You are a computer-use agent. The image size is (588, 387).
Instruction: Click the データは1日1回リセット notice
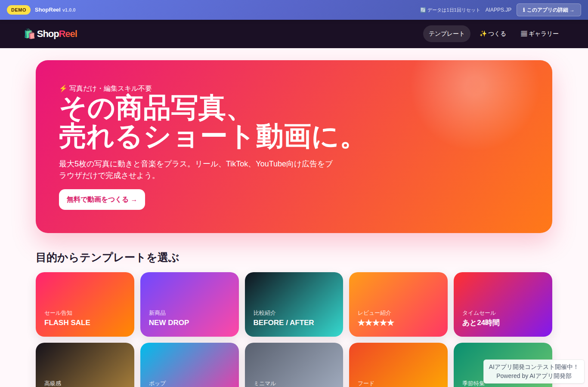[450, 10]
